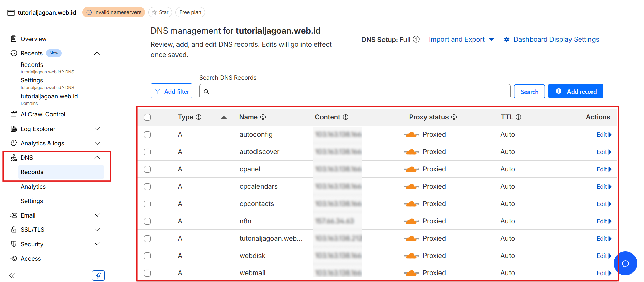The height and width of the screenshot is (282, 644).
Task: Click the SSL/TLS padlock icon
Action: [14, 229]
